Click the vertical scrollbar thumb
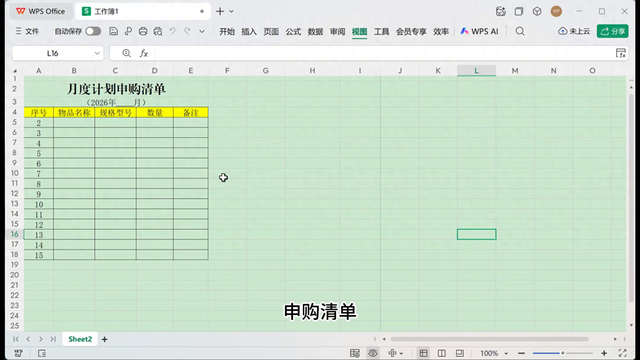 pyautogui.click(x=631, y=198)
